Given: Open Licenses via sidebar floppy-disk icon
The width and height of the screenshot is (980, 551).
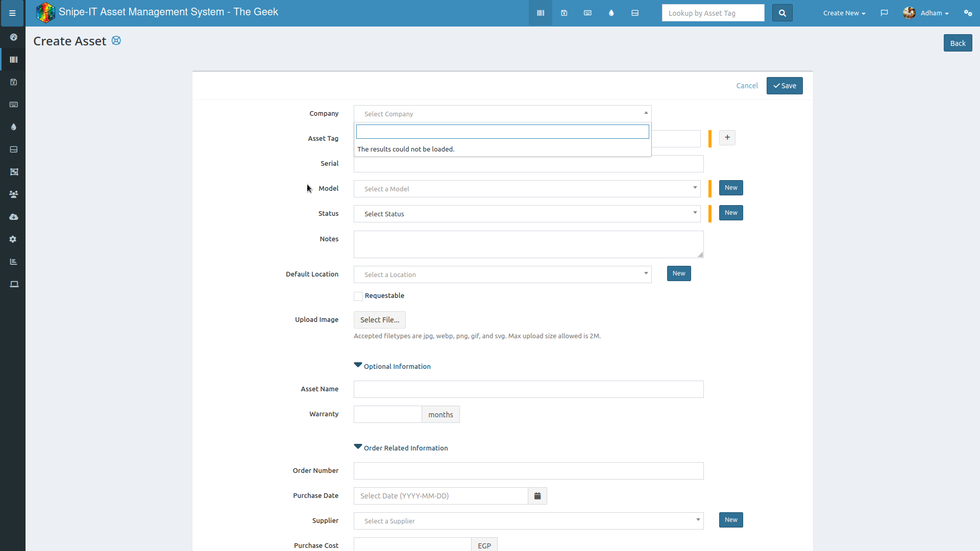Looking at the screenshot, I should coord(14,82).
